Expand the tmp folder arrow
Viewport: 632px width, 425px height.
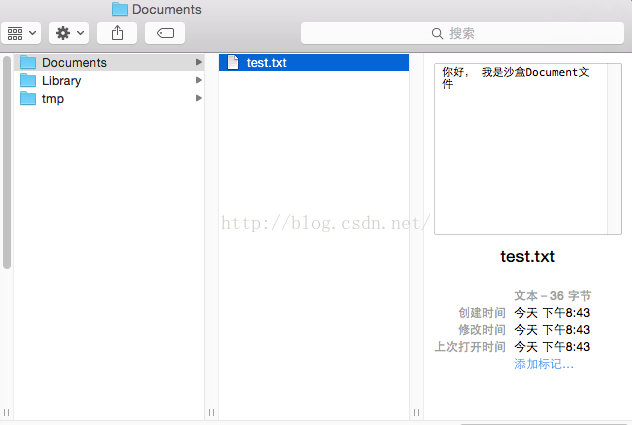(198, 98)
